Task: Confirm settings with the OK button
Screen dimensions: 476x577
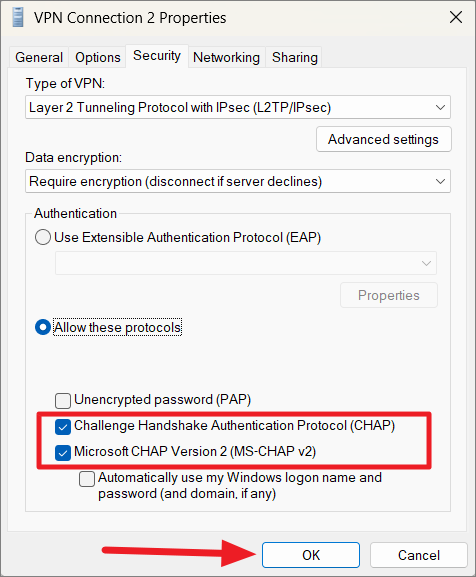Action: click(x=311, y=555)
